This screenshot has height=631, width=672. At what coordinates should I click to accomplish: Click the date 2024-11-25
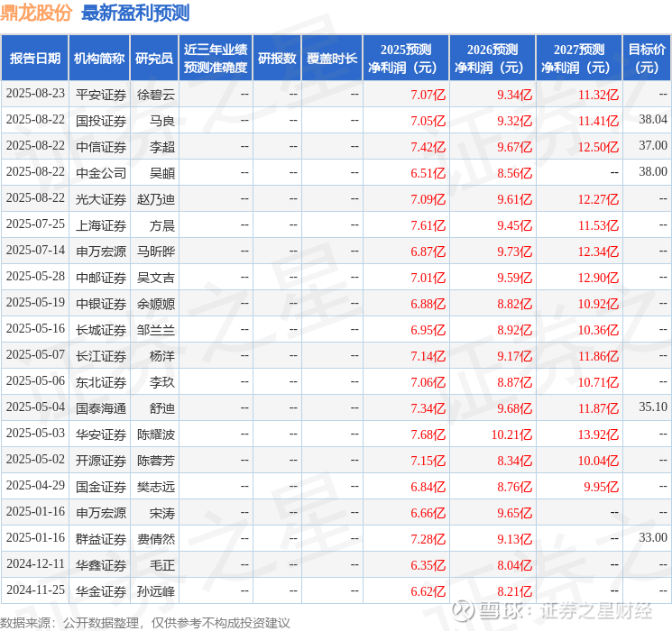(35, 590)
